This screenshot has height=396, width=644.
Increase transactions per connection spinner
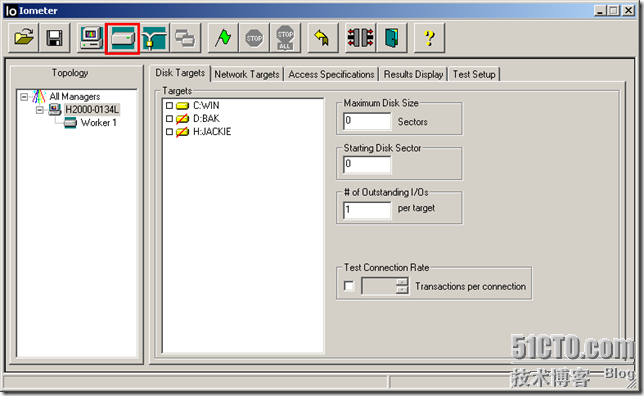402,282
